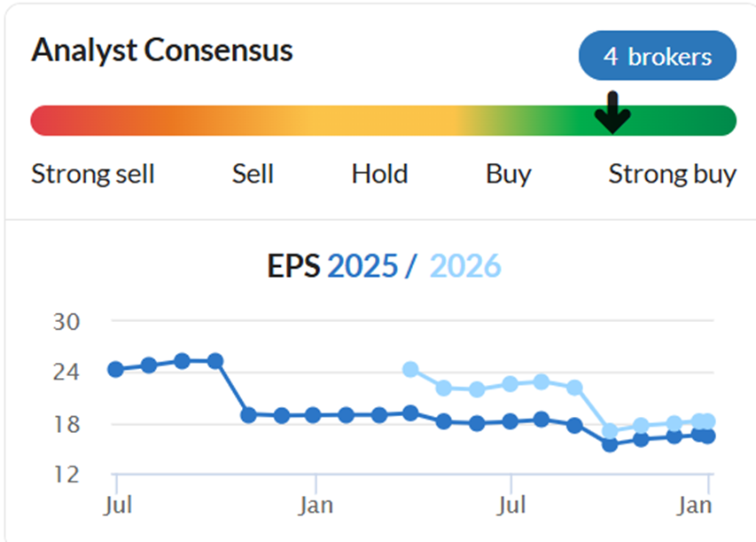The height and width of the screenshot is (542, 756).
Task: Click the yellow middle of consensus bar
Action: [x=381, y=121]
